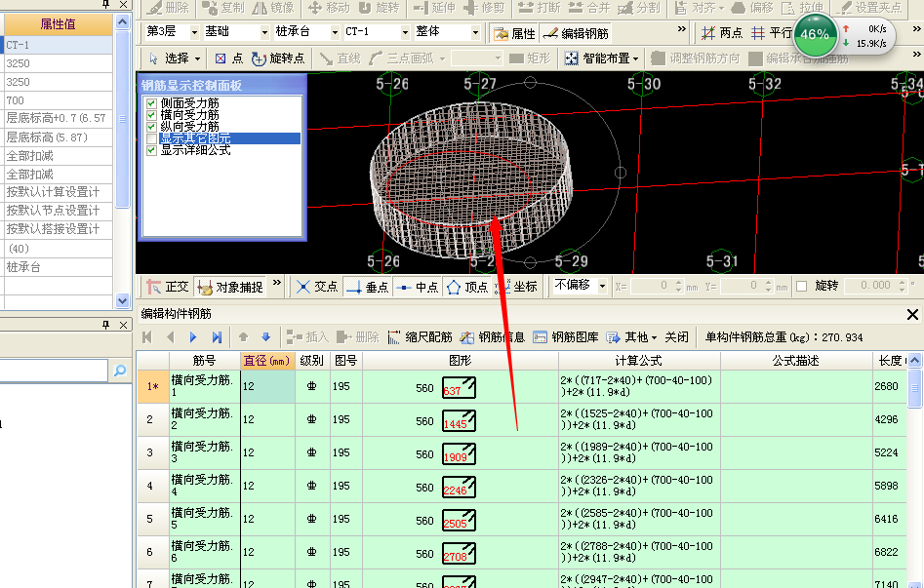The width and height of the screenshot is (924, 588).
Task: Select the 复制 copy tool
Action: pyautogui.click(x=222, y=8)
